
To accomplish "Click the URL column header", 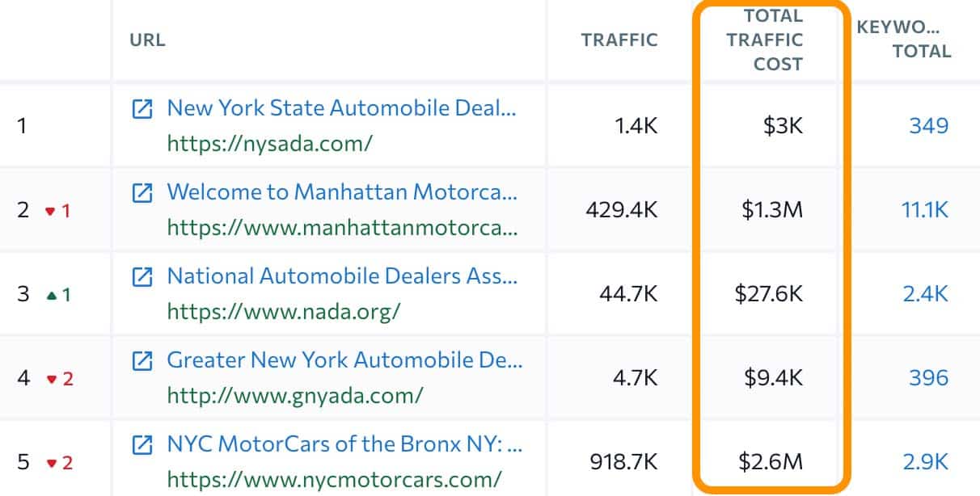I will (x=146, y=39).
